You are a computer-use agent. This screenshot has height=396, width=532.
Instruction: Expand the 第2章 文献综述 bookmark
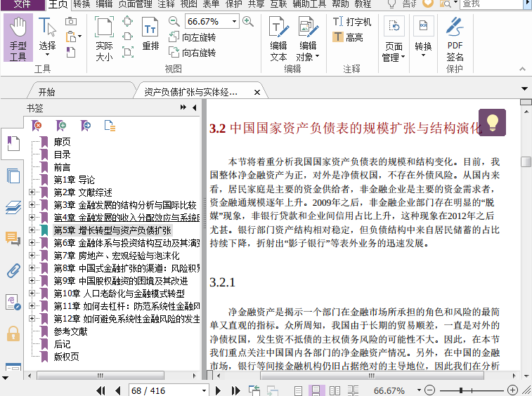[x=32, y=192]
